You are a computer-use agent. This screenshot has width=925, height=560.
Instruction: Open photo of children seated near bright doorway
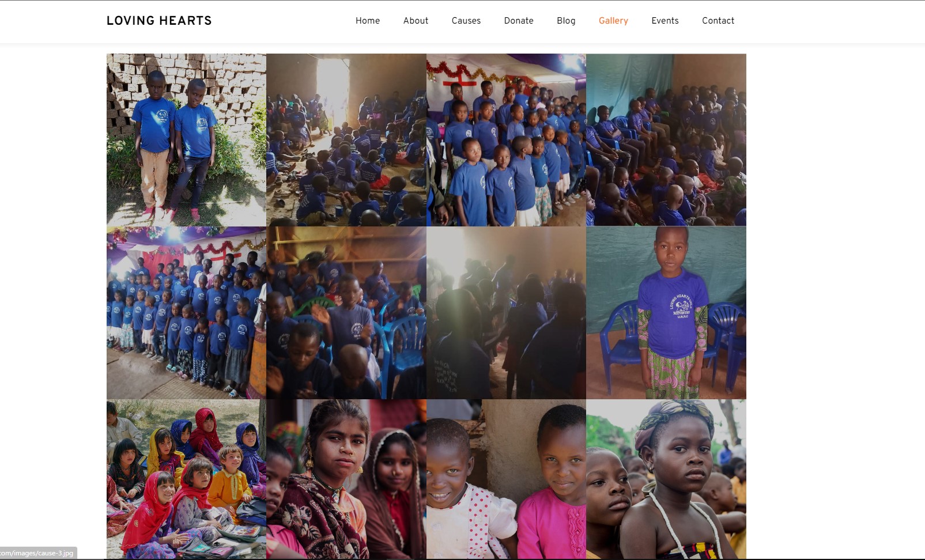(x=346, y=140)
